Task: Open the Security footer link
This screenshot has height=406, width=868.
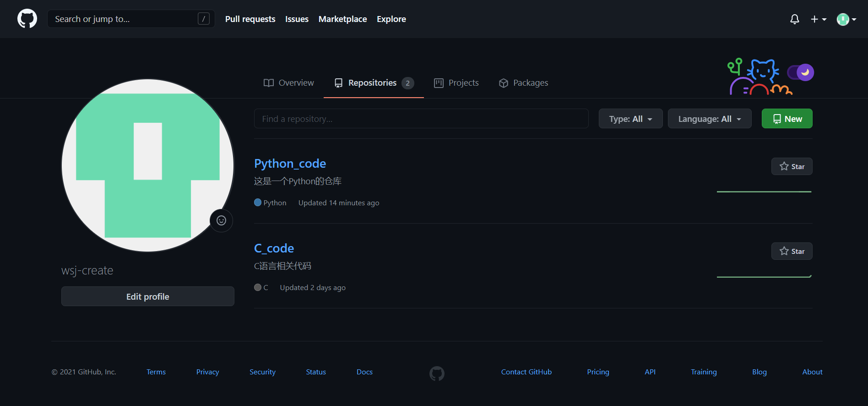Action: [262, 372]
